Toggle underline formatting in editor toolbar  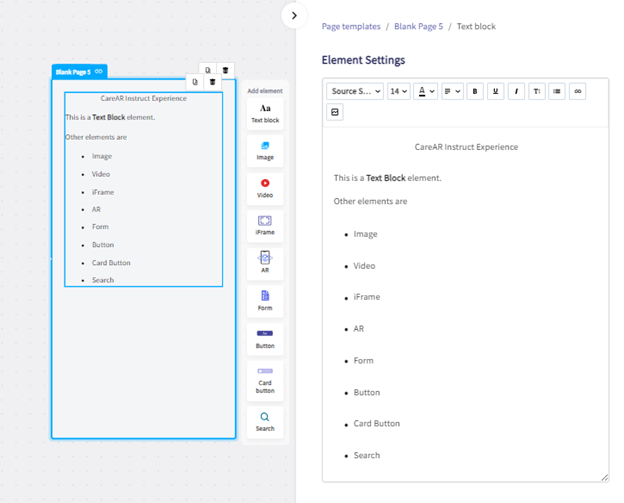pyautogui.click(x=495, y=91)
